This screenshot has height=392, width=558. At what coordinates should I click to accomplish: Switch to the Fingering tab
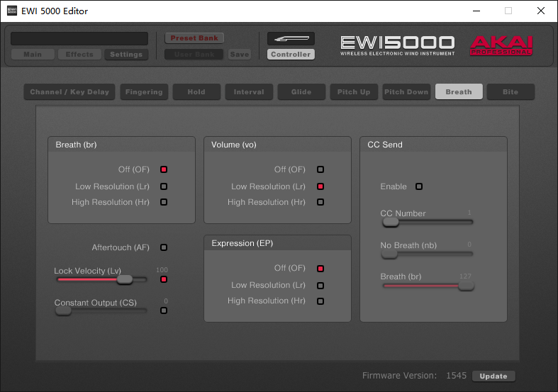tap(144, 92)
